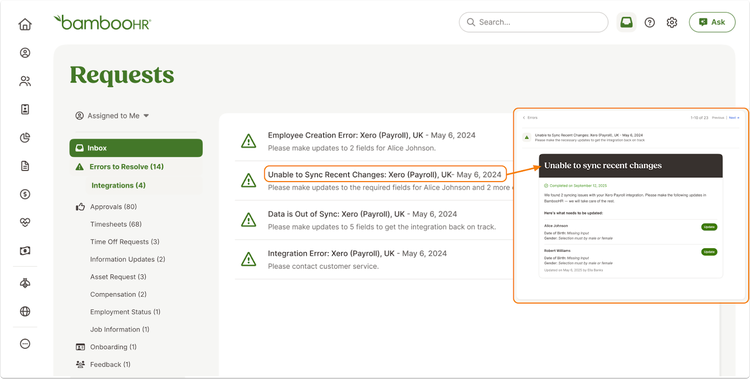Click the Feedback people icon
Image resolution: width=750 pixels, height=379 pixels.
[x=80, y=365]
